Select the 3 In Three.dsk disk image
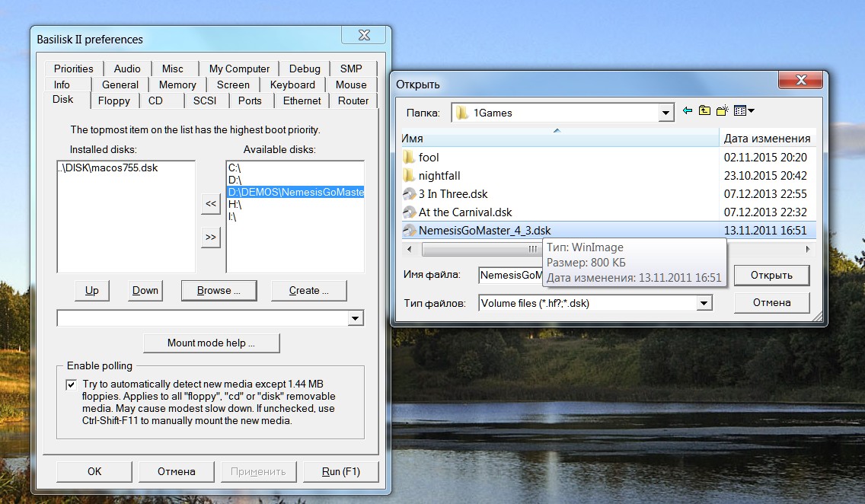The image size is (865, 504). tap(453, 193)
